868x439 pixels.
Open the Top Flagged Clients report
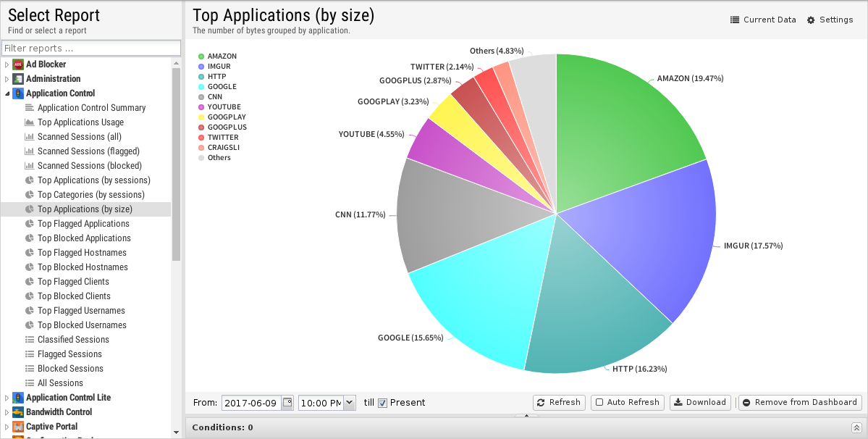[x=73, y=281]
